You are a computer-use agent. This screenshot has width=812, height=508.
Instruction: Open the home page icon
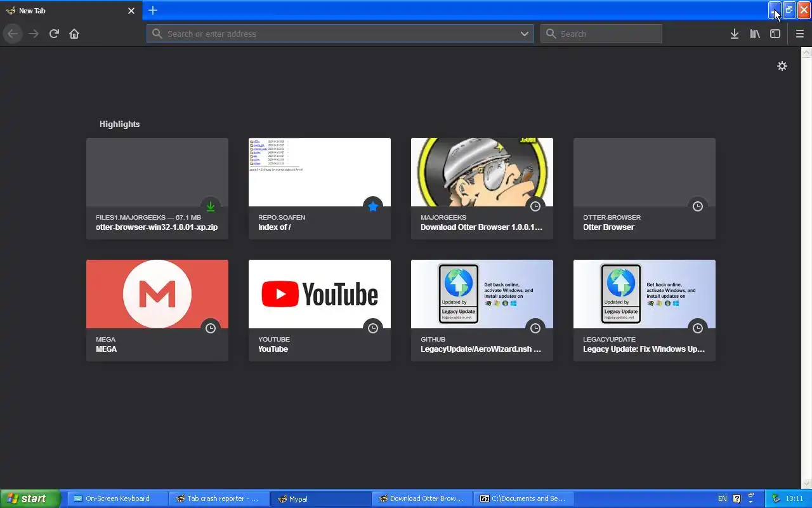pos(74,34)
